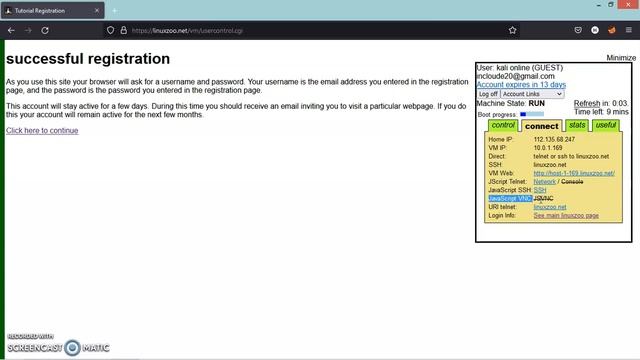Click the Refresh link in machine panel
Image resolution: width=640 pixels, height=360 pixels.
pos(587,103)
